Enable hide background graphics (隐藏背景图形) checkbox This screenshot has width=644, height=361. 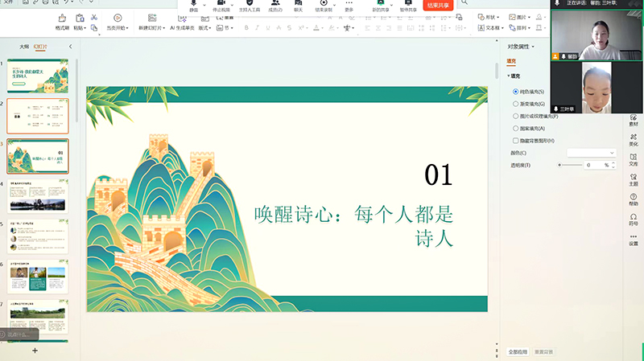516,140
